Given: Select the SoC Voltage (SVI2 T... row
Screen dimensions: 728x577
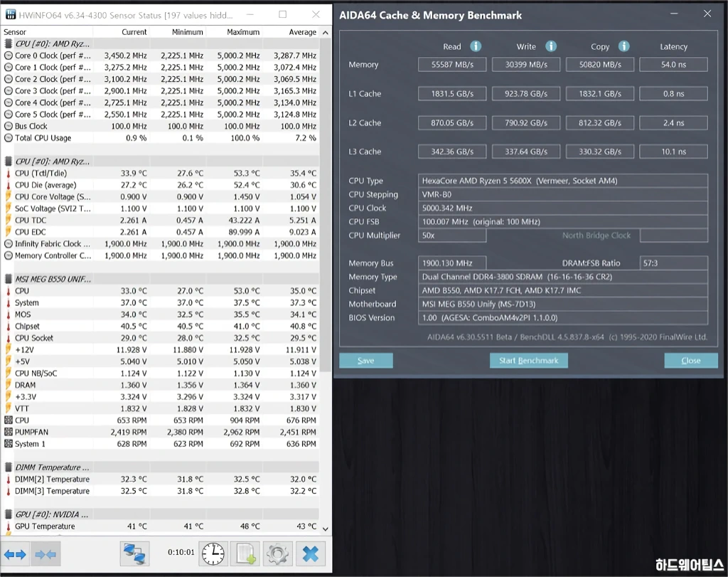Looking at the screenshot, I should (x=160, y=208).
